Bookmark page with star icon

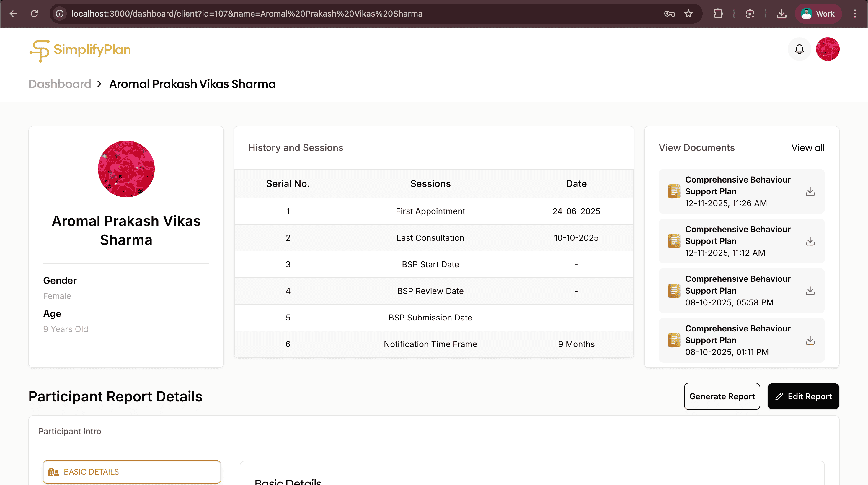click(x=688, y=14)
